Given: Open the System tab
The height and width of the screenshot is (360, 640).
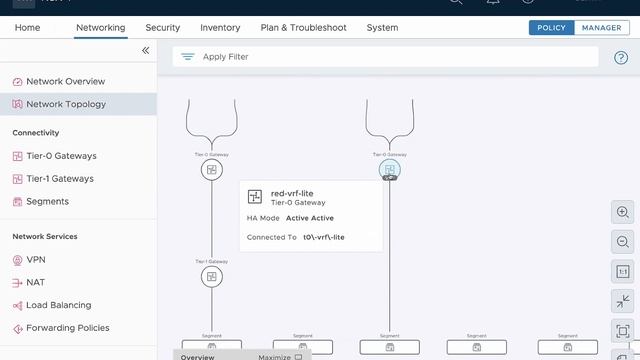Looking at the screenshot, I should [x=382, y=28].
